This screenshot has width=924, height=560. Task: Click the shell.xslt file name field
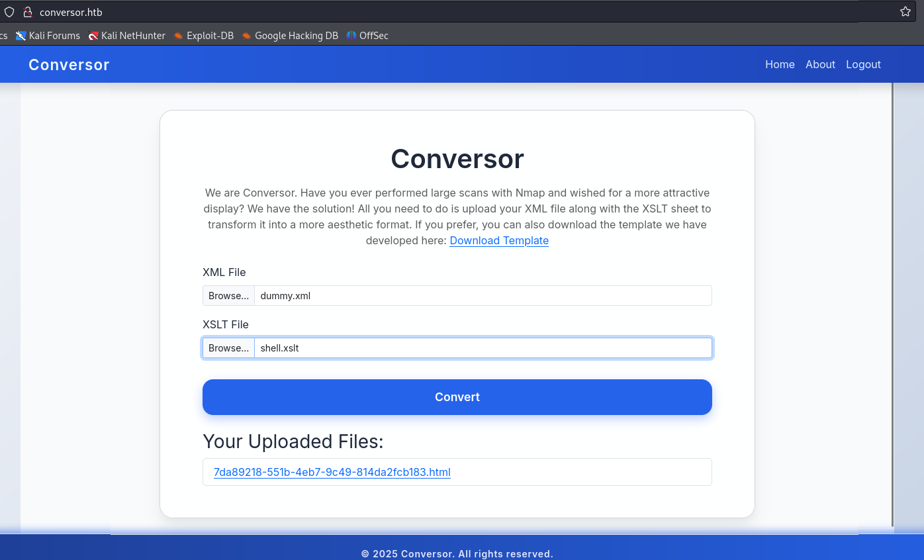[483, 348]
